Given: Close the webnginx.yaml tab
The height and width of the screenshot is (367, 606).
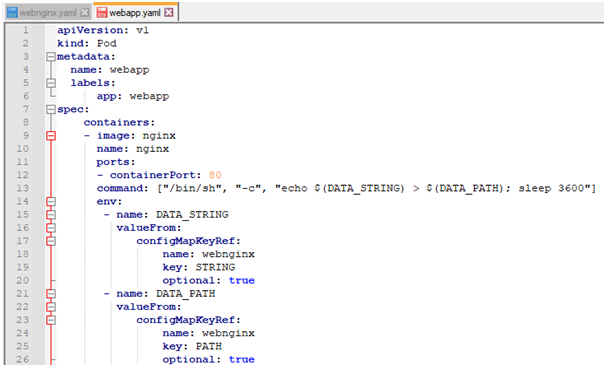Looking at the screenshot, I should pyautogui.click(x=85, y=13).
